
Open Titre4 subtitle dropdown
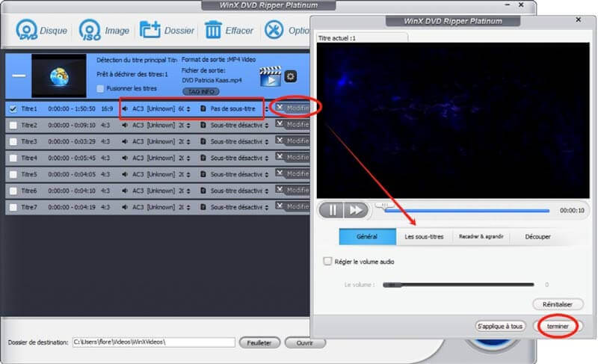click(266, 158)
